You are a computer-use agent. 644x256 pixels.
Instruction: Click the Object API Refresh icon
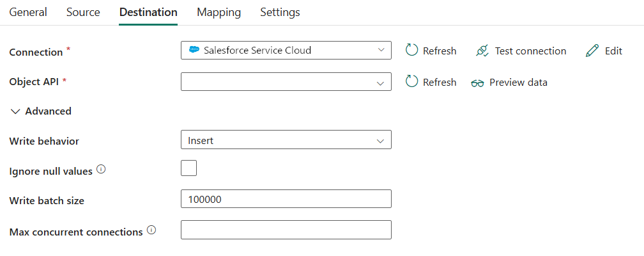tap(412, 82)
